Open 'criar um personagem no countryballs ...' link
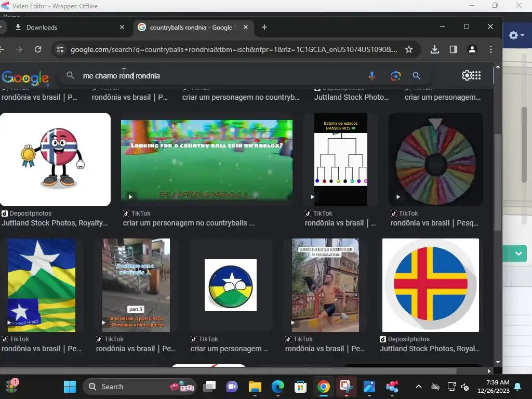Viewport: 532px width, 399px height. tap(189, 223)
